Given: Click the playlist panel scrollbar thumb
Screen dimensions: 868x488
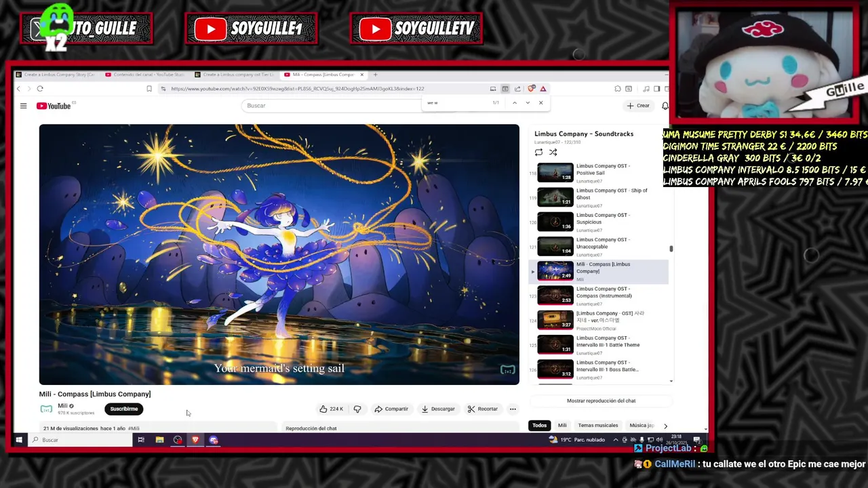Looking at the screenshot, I should pos(671,249).
